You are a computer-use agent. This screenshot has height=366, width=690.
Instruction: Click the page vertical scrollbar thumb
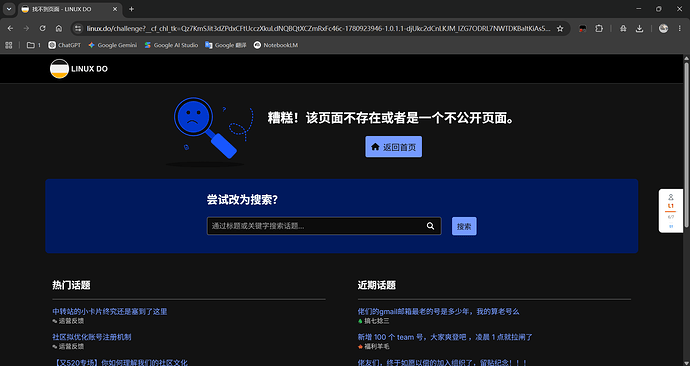[x=686, y=145]
